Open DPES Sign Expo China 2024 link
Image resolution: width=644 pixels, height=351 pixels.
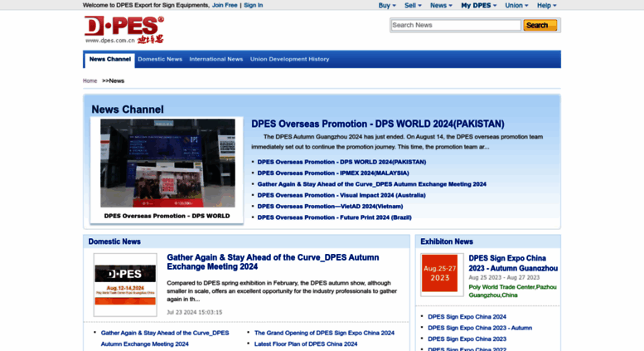467,317
